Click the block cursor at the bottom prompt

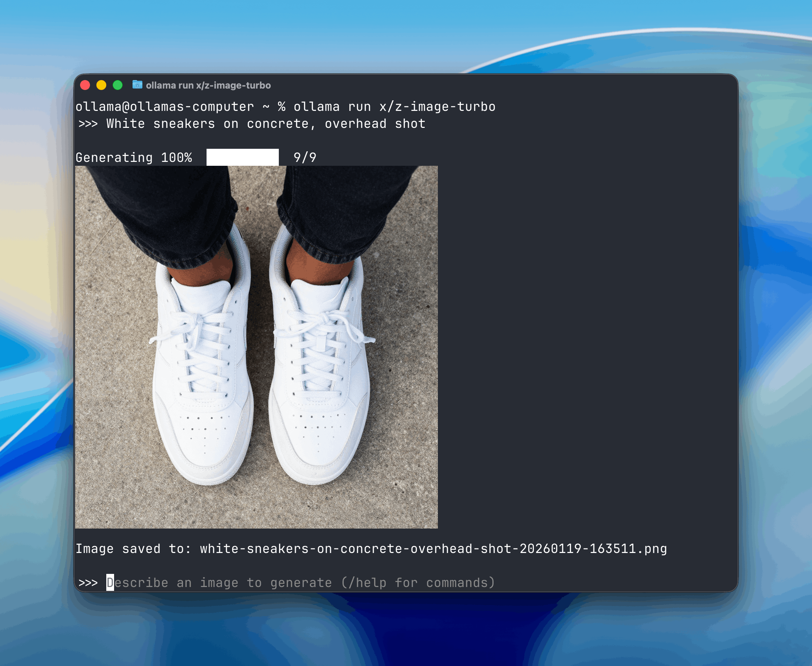(110, 582)
